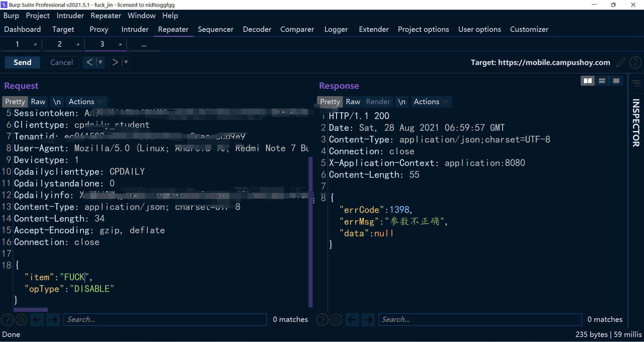Viewport: 644px width, 342px height.
Task: Click the edit target pencil icon
Action: [x=621, y=62]
